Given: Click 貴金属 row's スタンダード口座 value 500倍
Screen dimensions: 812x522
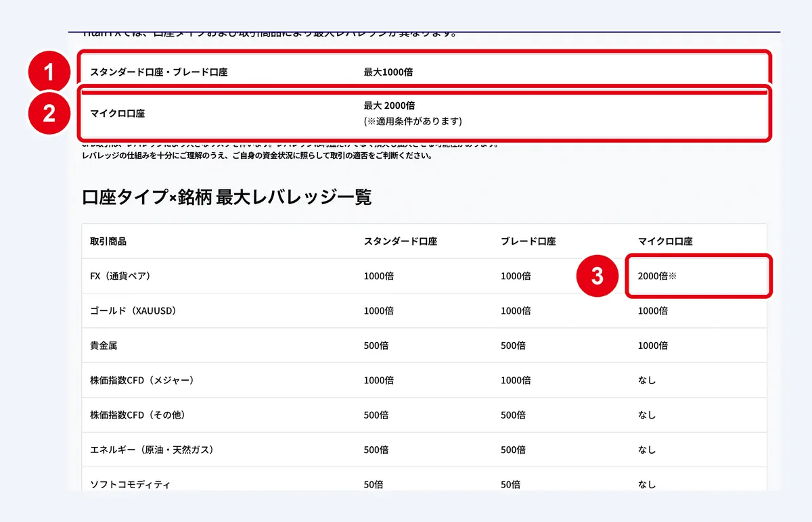Looking at the screenshot, I should coord(376,346).
